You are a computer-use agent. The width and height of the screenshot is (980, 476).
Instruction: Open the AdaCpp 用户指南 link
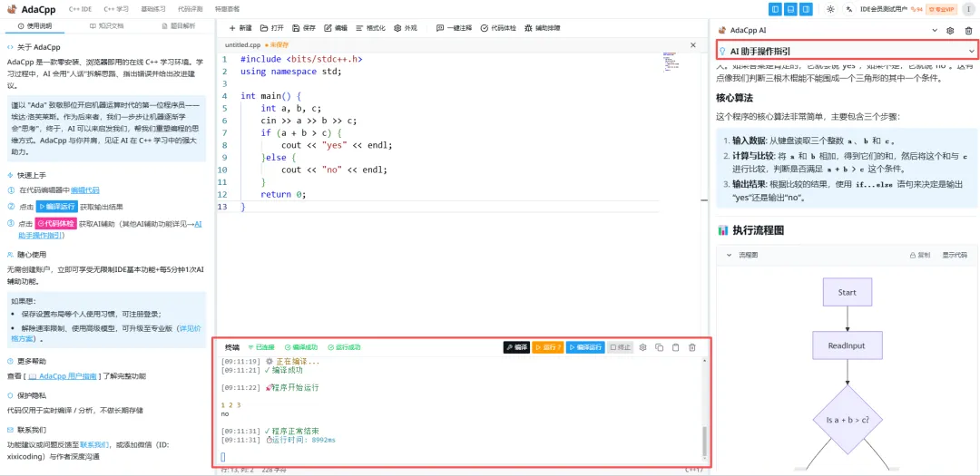[x=62, y=376]
